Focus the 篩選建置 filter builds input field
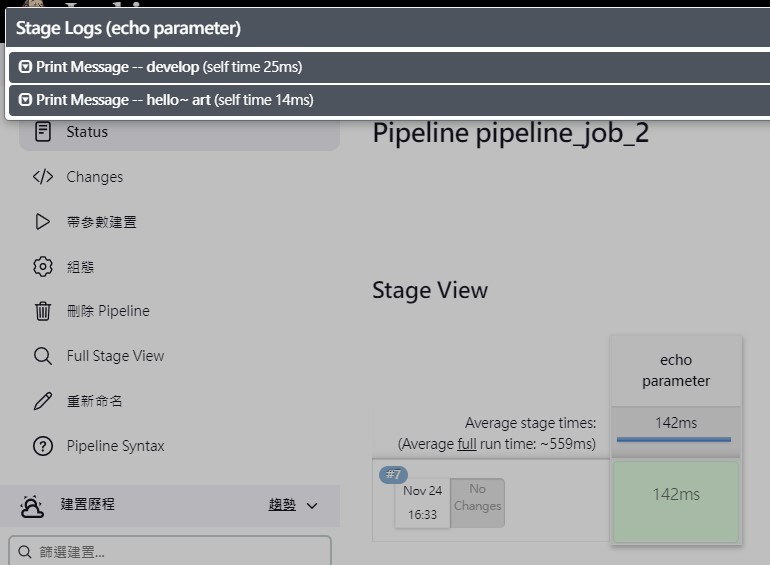The height and width of the screenshot is (565, 770). point(170,551)
